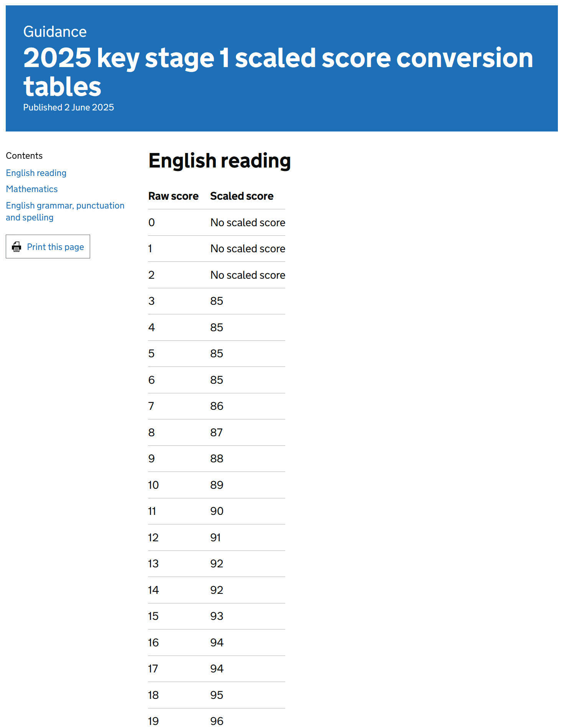Click the printer icon
This screenshot has width=564, height=728.
click(16, 247)
